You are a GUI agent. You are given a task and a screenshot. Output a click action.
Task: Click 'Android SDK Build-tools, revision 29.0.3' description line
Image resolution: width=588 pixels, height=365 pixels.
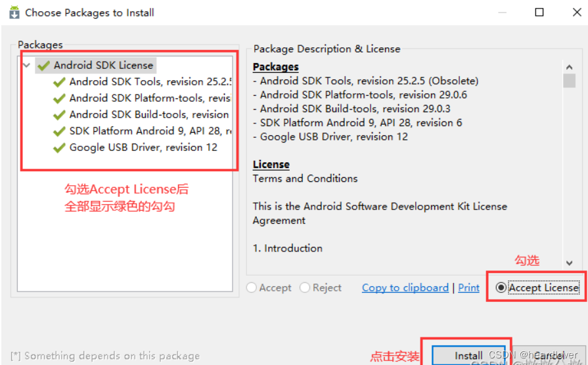coord(351,109)
